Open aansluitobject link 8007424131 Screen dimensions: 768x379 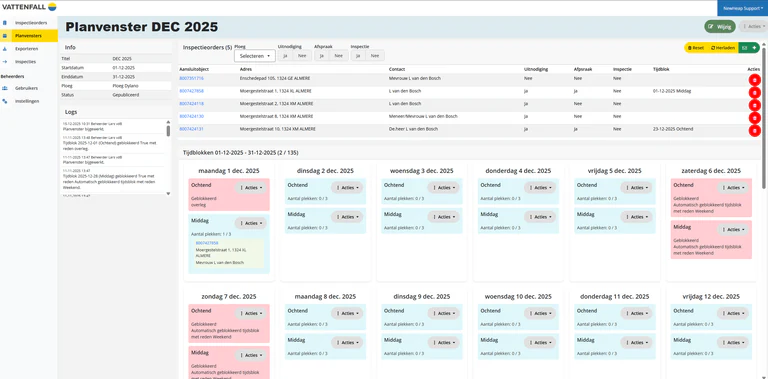click(x=192, y=129)
